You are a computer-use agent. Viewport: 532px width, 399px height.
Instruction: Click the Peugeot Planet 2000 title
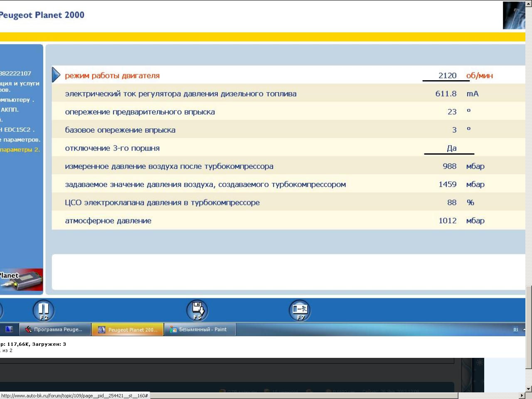coord(42,15)
